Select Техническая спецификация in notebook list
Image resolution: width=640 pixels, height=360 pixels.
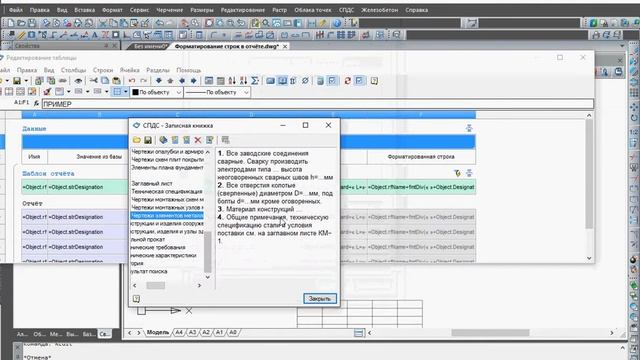(x=167, y=191)
